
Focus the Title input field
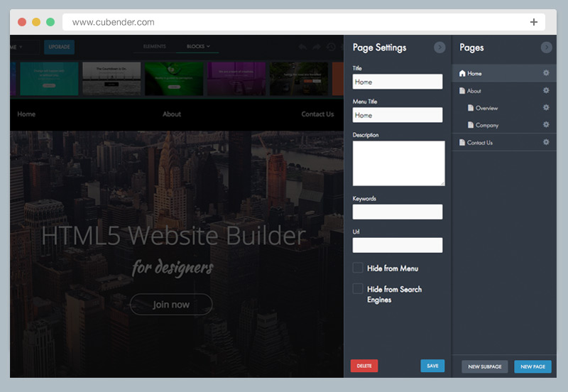pos(398,82)
